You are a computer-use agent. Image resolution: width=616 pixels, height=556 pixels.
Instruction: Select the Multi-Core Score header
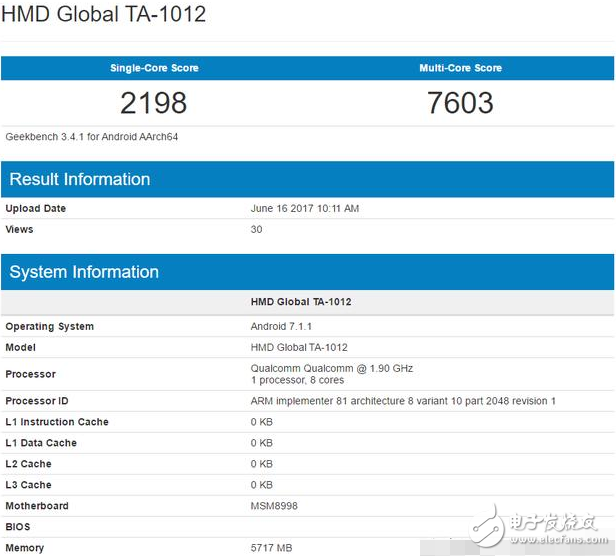tap(460, 68)
